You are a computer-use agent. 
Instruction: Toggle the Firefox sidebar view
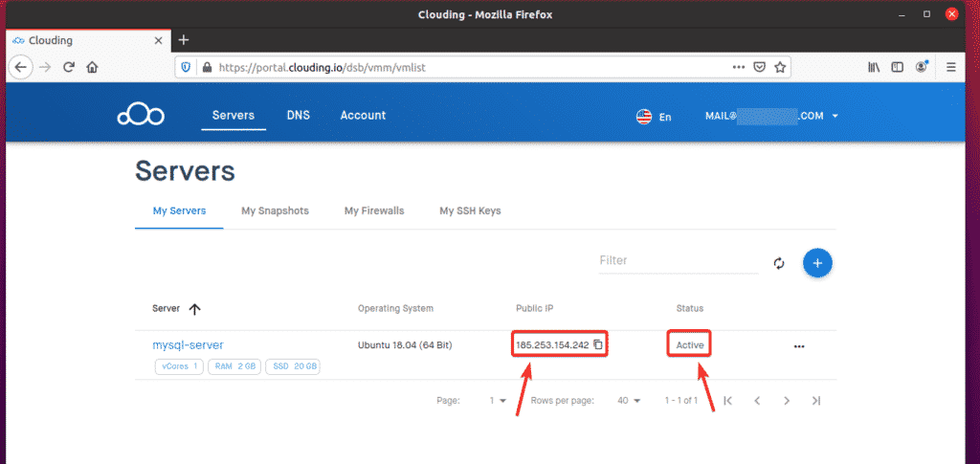pos(897,67)
